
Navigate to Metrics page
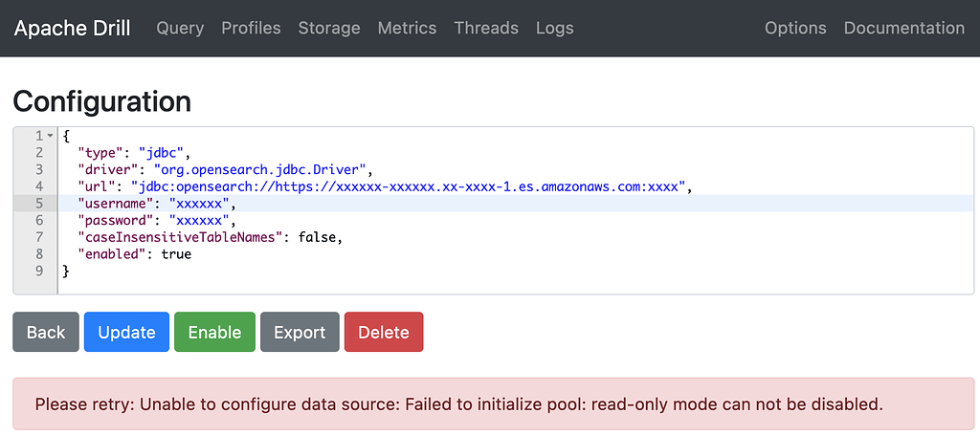407,28
